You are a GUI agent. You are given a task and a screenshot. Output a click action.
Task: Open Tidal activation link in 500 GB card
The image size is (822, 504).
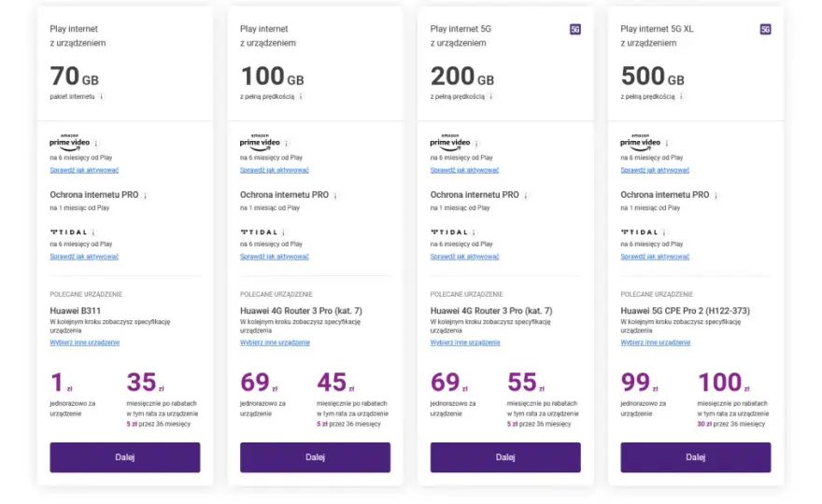tap(656, 257)
